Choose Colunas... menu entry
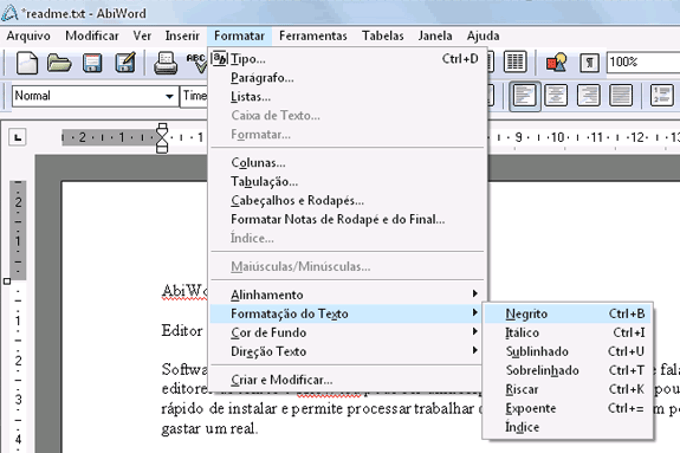Screen dimensions: 680x453 [x=347, y=163]
